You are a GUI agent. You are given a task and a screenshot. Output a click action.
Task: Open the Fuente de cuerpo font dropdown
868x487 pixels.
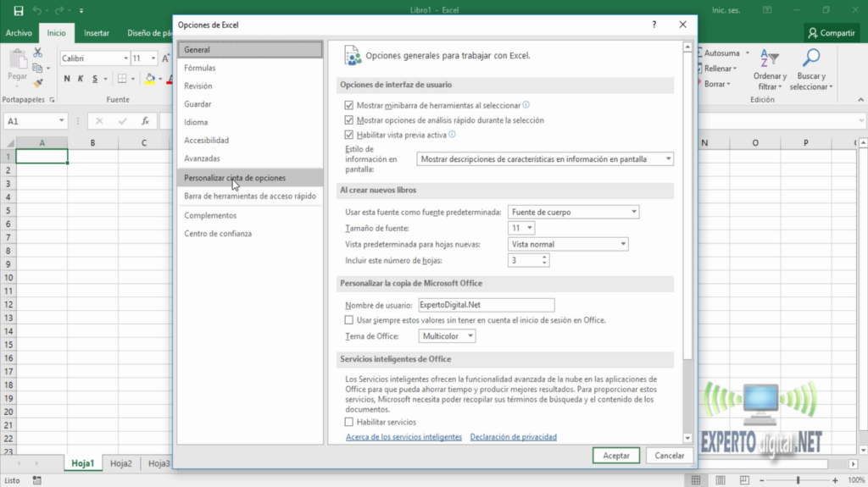coord(573,212)
